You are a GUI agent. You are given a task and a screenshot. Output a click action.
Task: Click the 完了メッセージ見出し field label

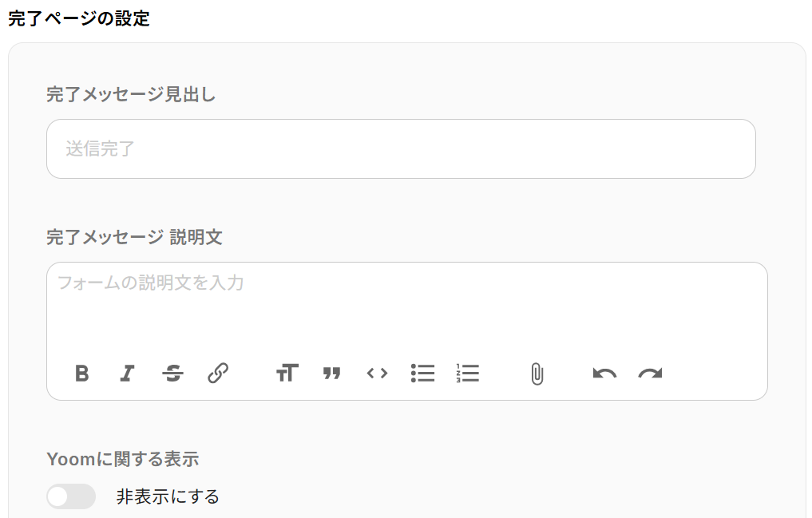coord(131,95)
